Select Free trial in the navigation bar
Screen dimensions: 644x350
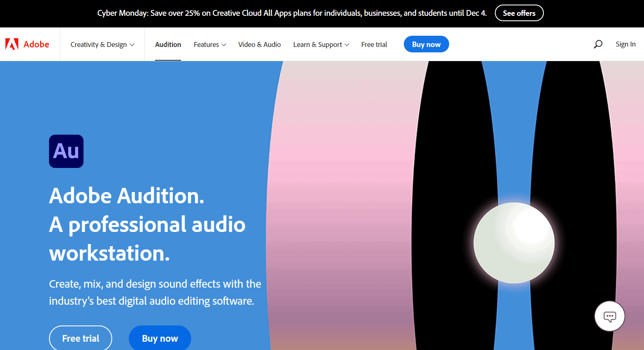(374, 44)
